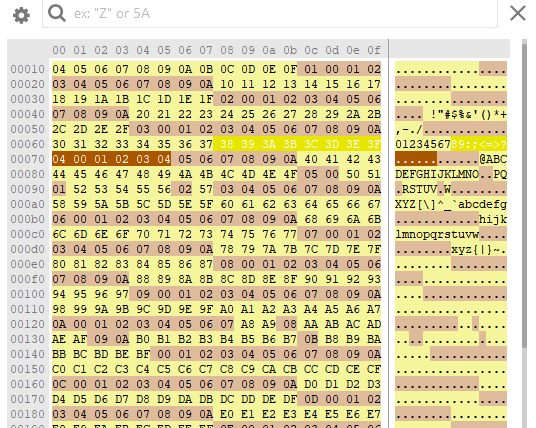Click highlighted ASCII text 89:;<=>?
536x428 pixels.
point(479,144)
